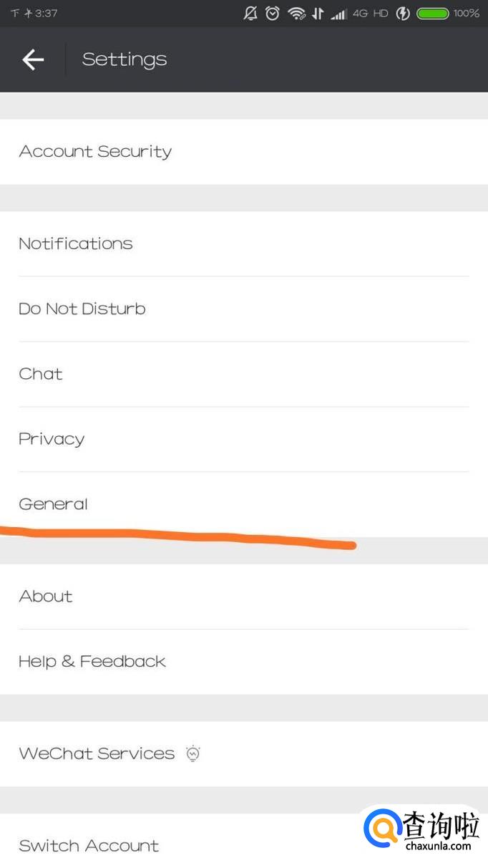488x868 pixels.
Task: Open the About page
Action: coord(46,597)
